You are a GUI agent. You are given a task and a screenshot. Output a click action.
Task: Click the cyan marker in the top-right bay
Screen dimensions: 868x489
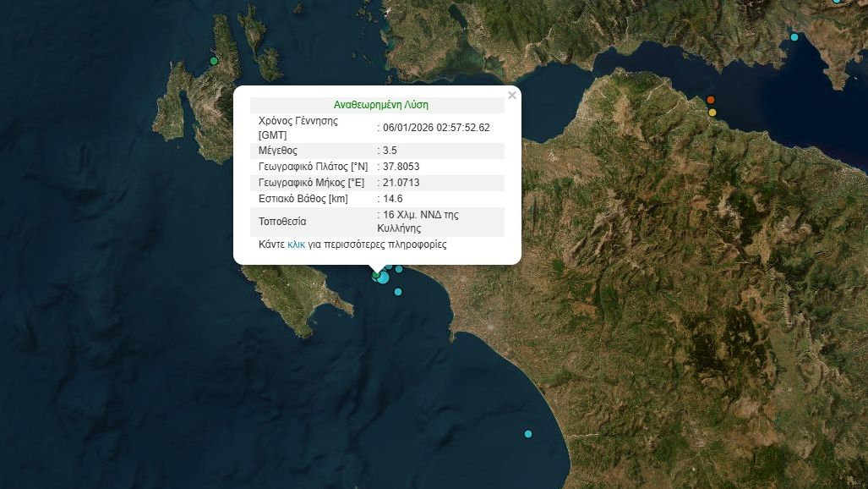point(794,37)
